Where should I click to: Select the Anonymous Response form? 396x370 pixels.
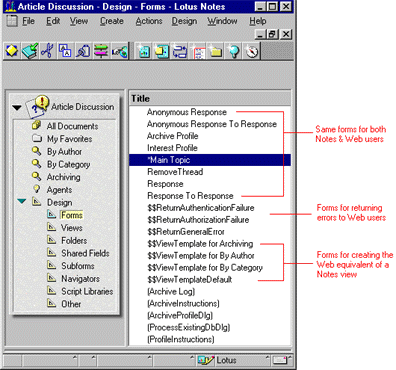point(187,112)
